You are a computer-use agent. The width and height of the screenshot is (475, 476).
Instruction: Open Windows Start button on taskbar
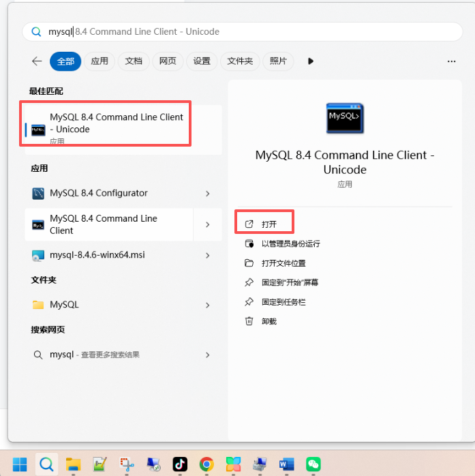(x=20, y=464)
